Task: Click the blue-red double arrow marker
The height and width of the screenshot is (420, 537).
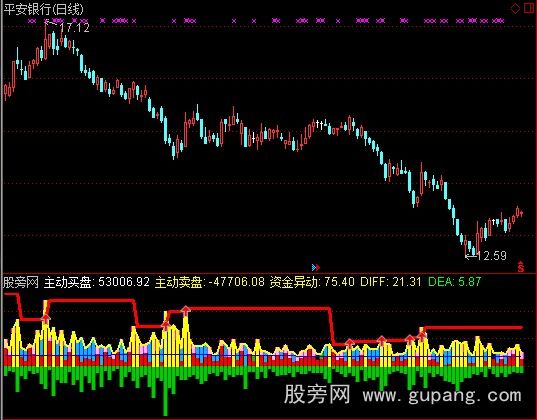Action: coord(316,267)
